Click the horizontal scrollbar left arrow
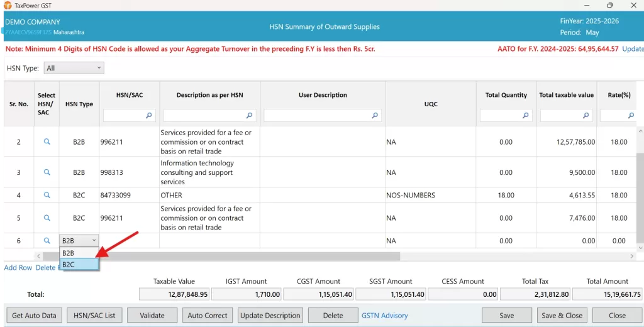The height and width of the screenshot is (327, 644). click(x=38, y=257)
